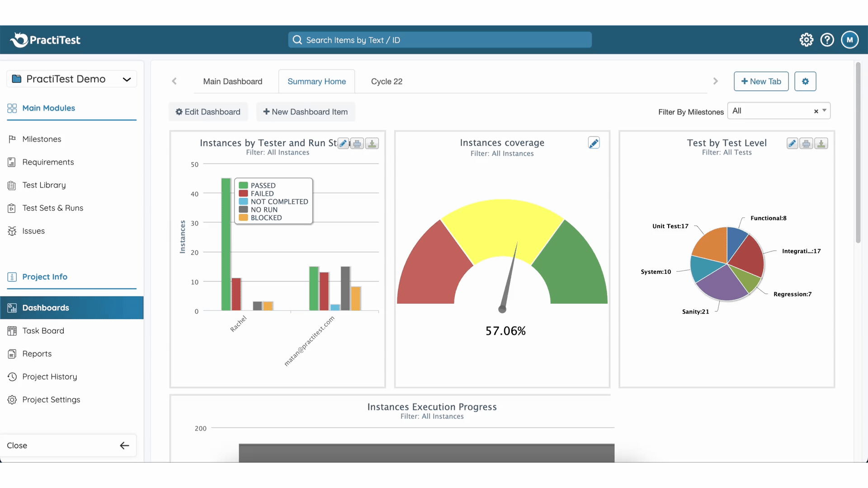Click New Dashboard Item button
This screenshot has width=868, height=488.
pyautogui.click(x=305, y=112)
